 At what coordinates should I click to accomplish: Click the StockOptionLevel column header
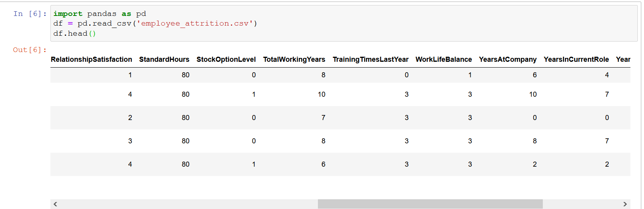[x=226, y=59]
